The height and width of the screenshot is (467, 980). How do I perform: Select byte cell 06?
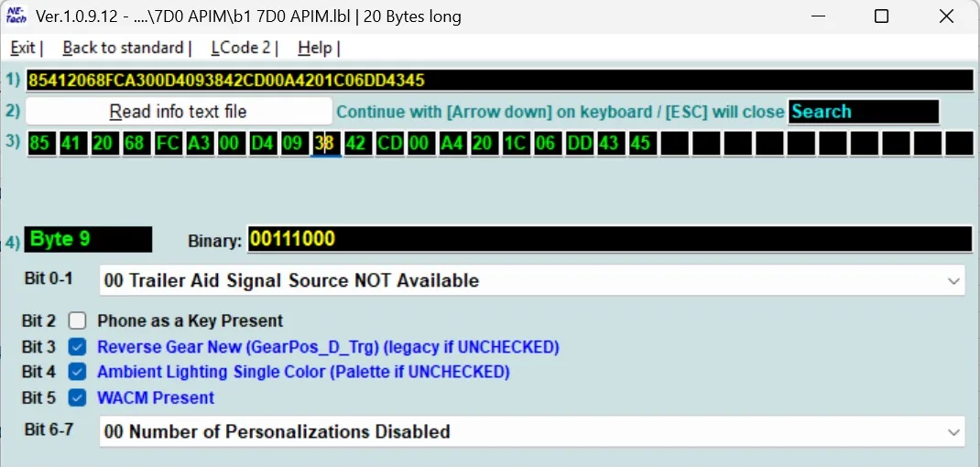click(x=545, y=143)
